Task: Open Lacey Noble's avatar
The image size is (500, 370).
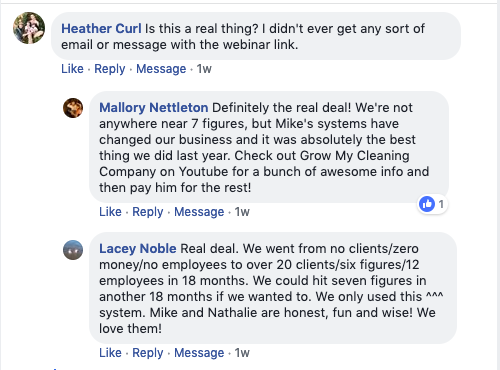Action: (73, 250)
